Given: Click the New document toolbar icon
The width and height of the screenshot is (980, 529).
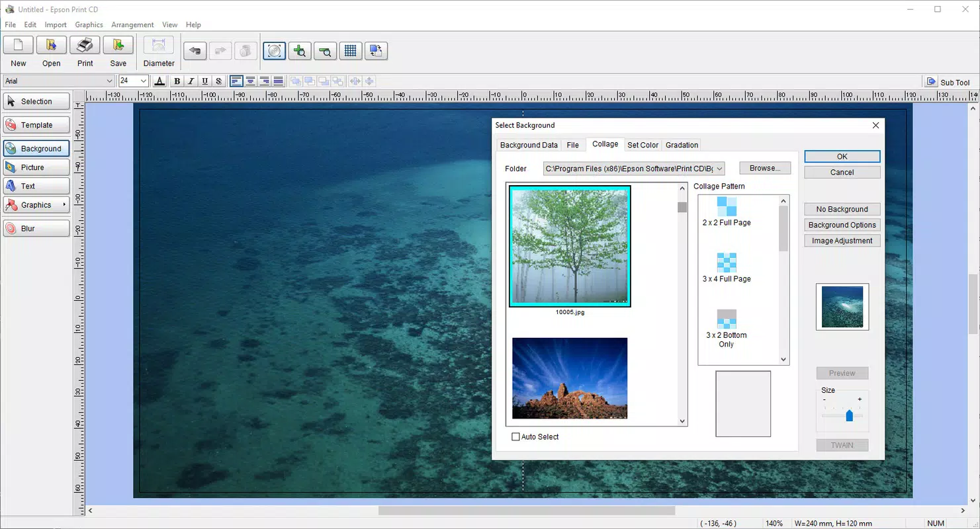Looking at the screenshot, I should [x=19, y=46].
